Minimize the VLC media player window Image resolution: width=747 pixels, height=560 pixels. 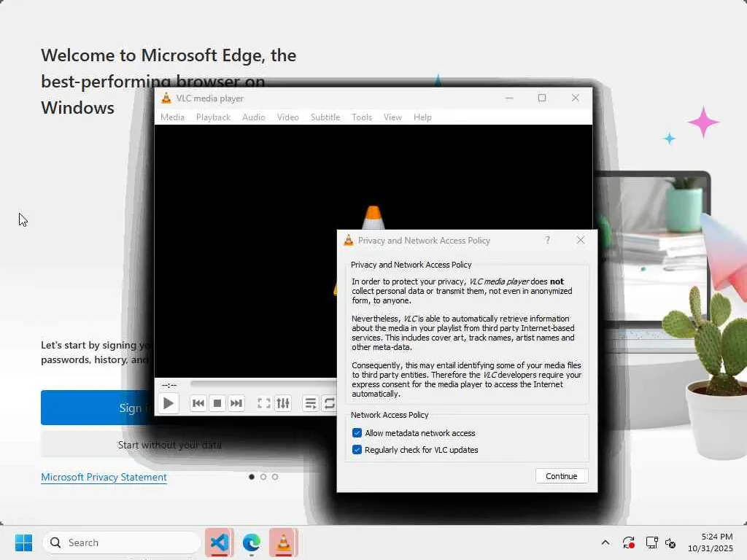[x=509, y=98]
